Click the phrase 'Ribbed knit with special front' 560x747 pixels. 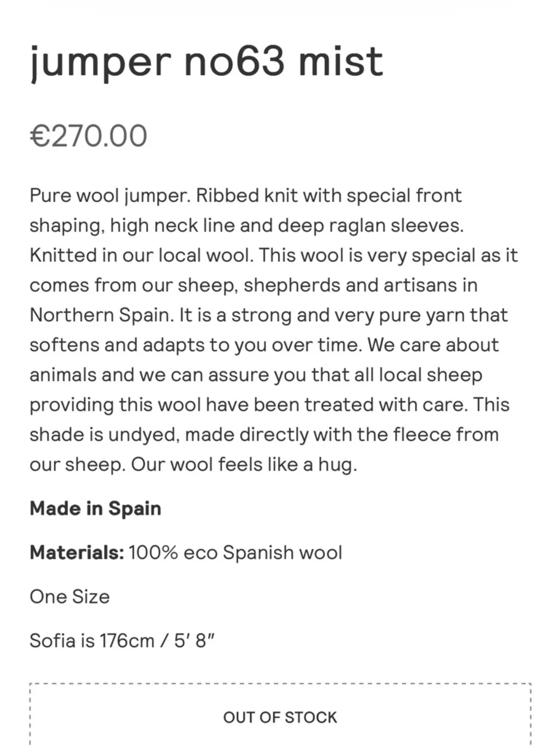329,196
